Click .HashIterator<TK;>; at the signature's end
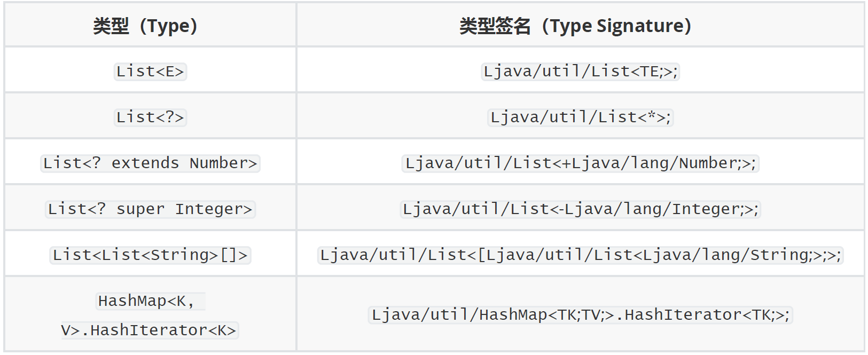This screenshot has height=355, width=868. [703, 315]
